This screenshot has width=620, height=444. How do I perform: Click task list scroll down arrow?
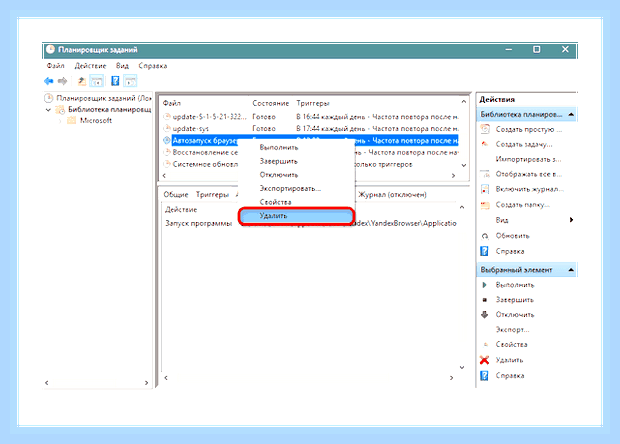point(463,165)
